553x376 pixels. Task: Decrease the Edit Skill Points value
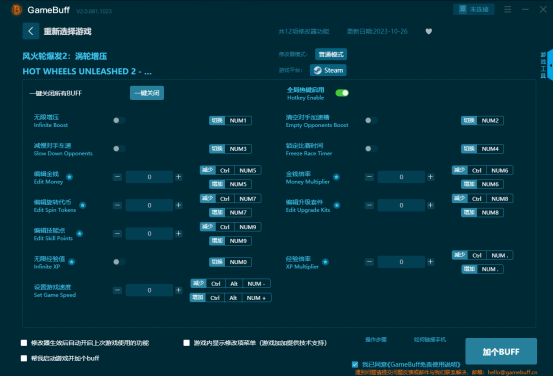(x=117, y=234)
